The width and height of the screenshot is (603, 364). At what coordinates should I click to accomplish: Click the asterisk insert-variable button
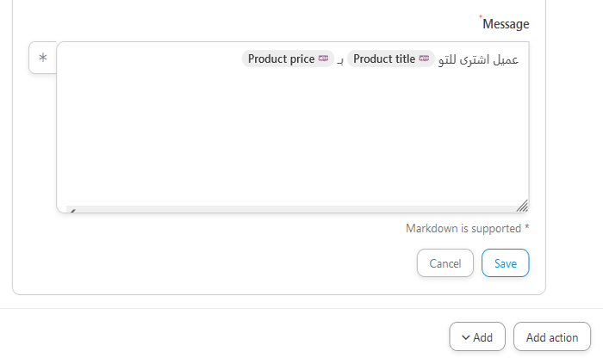42,59
